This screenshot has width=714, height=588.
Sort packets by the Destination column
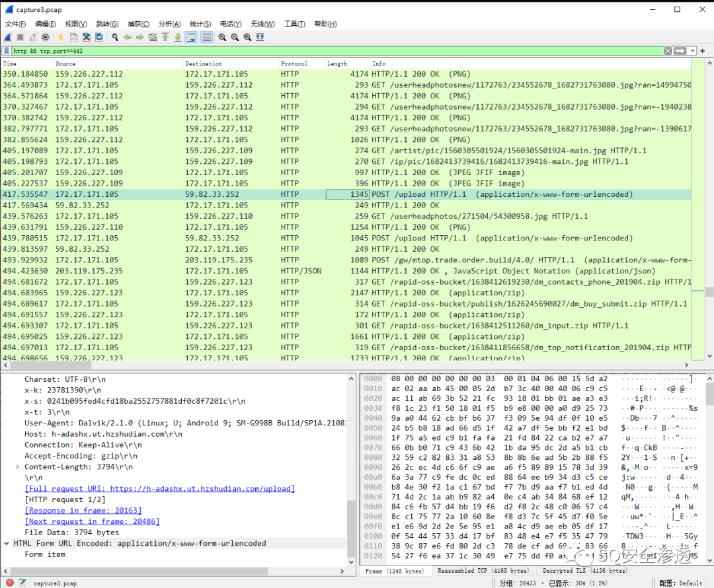click(231, 63)
